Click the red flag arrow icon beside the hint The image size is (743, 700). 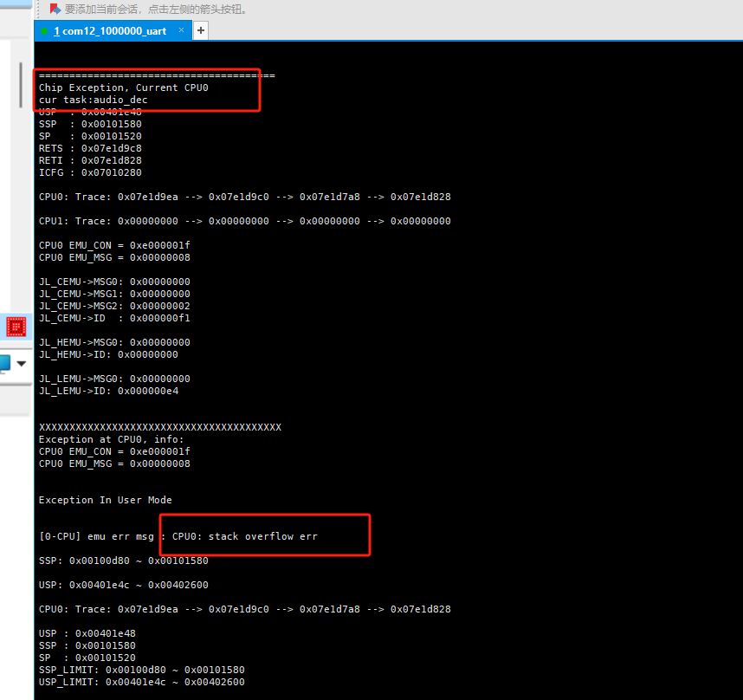55,9
